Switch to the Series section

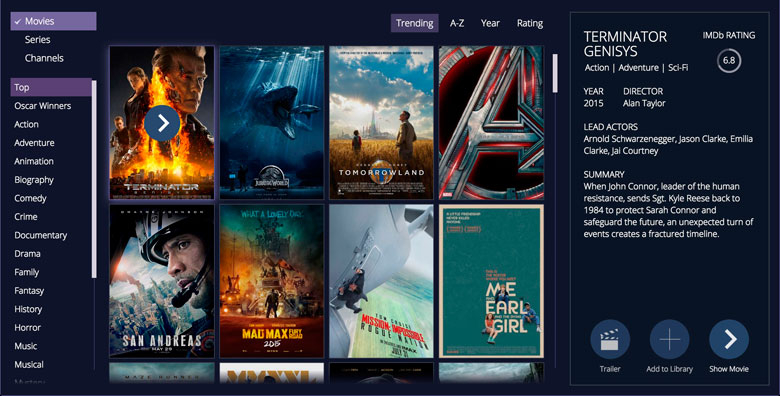(x=38, y=40)
